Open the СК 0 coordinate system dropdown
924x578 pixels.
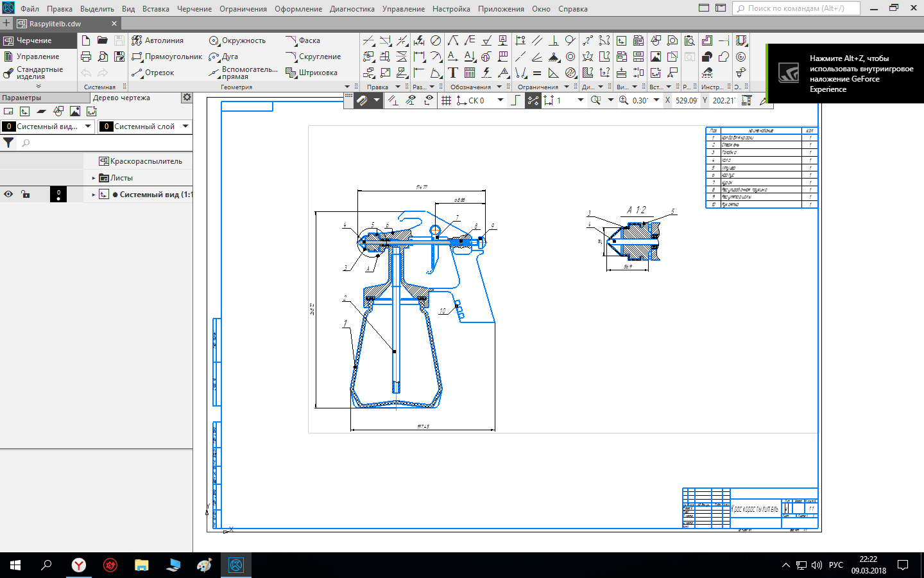coord(501,100)
